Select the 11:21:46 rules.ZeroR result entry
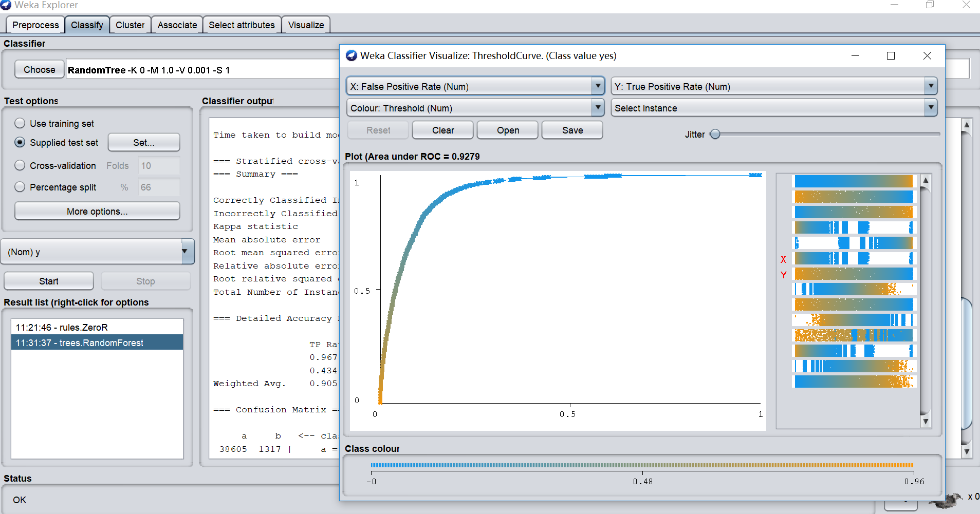This screenshot has height=514, width=980. click(62, 327)
